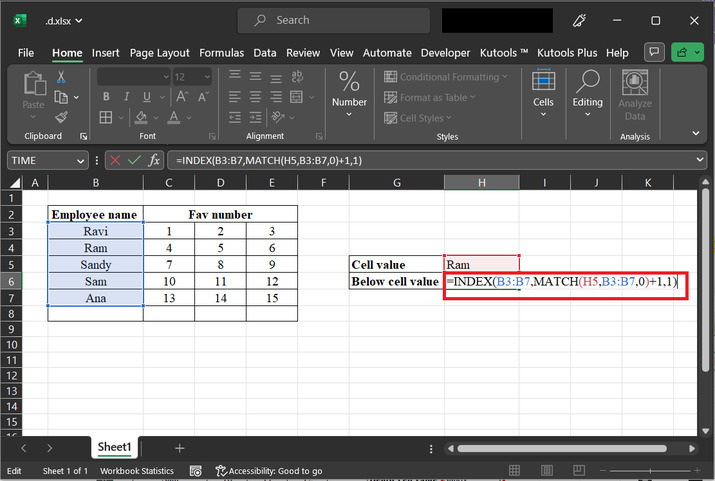Open the File menu
Image resolution: width=715 pixels, height=481 pixels.
pyautogui.click(x=26, y=52)
